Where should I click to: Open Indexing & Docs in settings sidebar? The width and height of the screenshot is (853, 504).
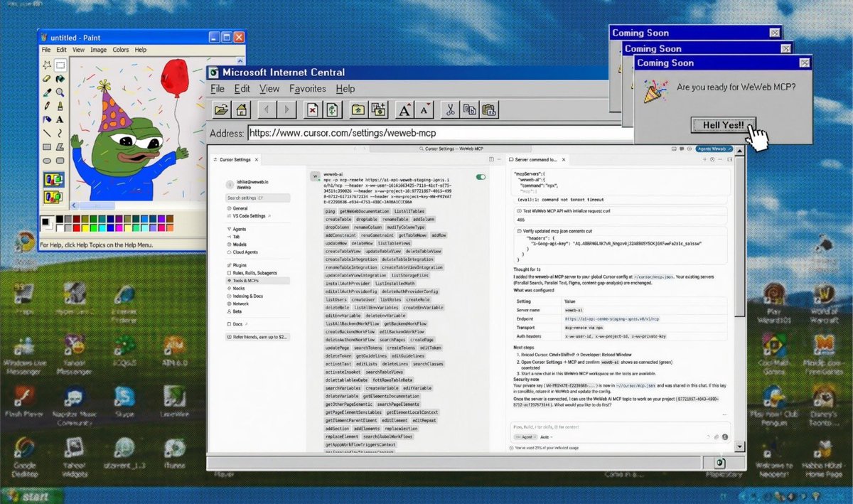pyautogui.click(x=247, y=296)
